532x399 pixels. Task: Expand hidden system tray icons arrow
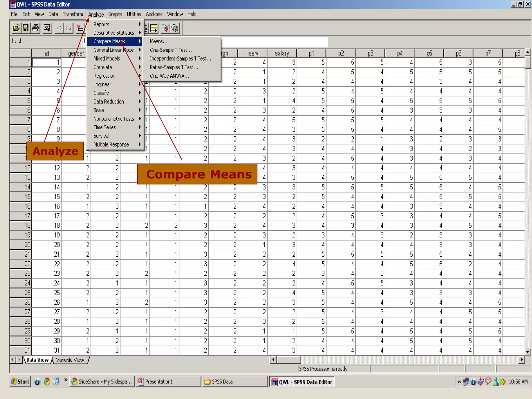(x=459, y=382)
